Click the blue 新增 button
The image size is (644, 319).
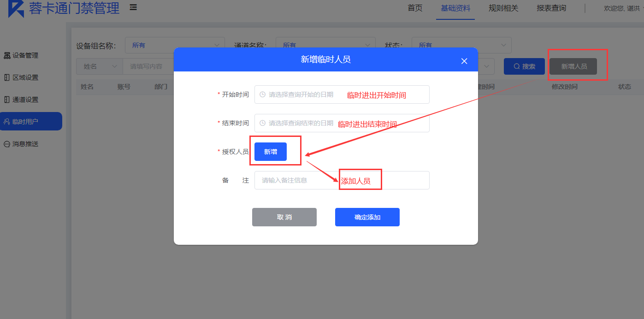point(271,152)
